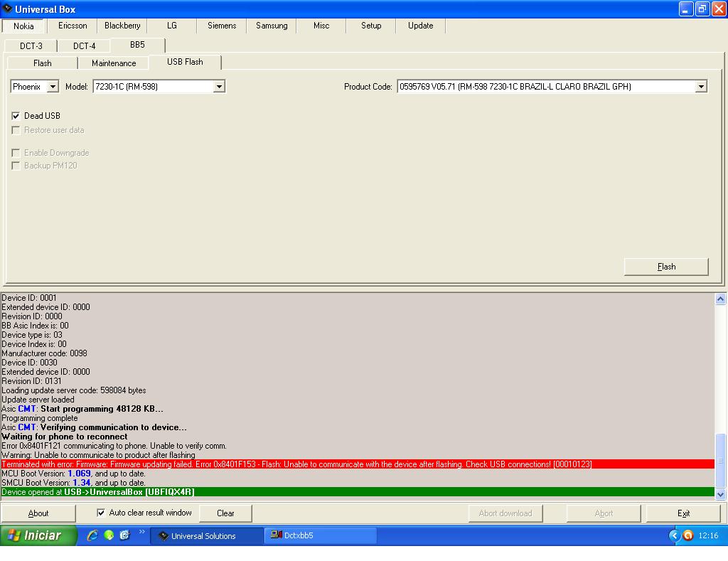The width and height of the screenshot is (728, 561).
Task: Click the log scrollbar thumb
Action: click(x=720, y=460)
